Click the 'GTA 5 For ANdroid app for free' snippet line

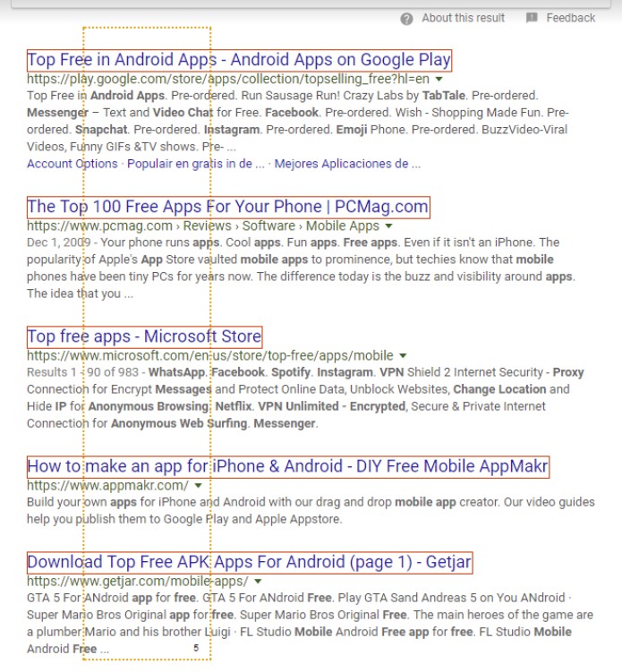pyautogui.click(x=299, y=598)
